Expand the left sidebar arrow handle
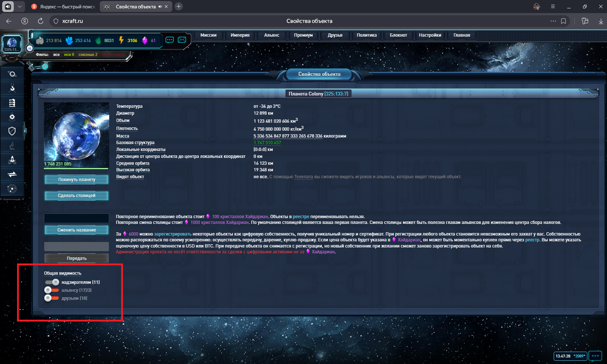The height and width of the screenshot is (364, 607). (x=25, y=131)
